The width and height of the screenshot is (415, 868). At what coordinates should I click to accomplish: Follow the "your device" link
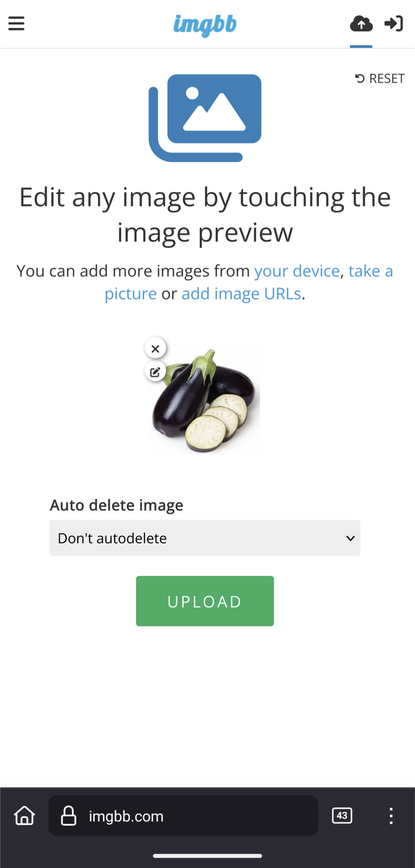click(297, 271)
